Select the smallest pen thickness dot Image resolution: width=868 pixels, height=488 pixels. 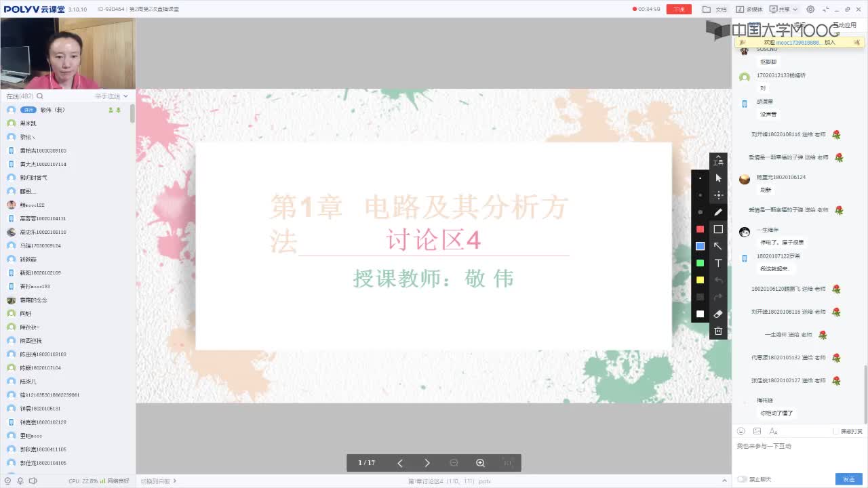click(x=701, y=178)
